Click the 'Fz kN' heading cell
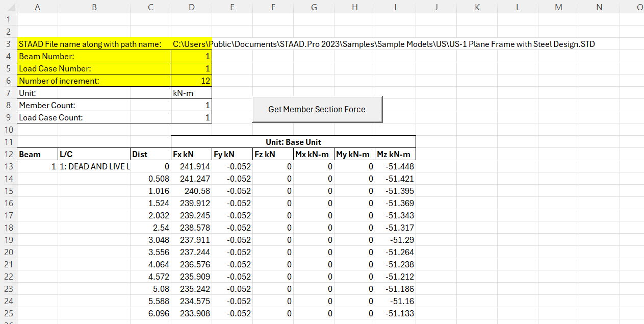Screen dimensions: 644x324 pos(273,154)
